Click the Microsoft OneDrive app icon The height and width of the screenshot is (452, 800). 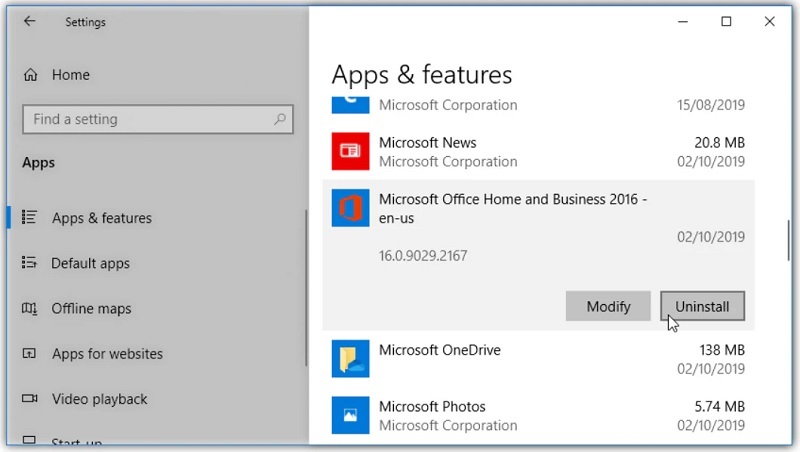pos(351,359)
